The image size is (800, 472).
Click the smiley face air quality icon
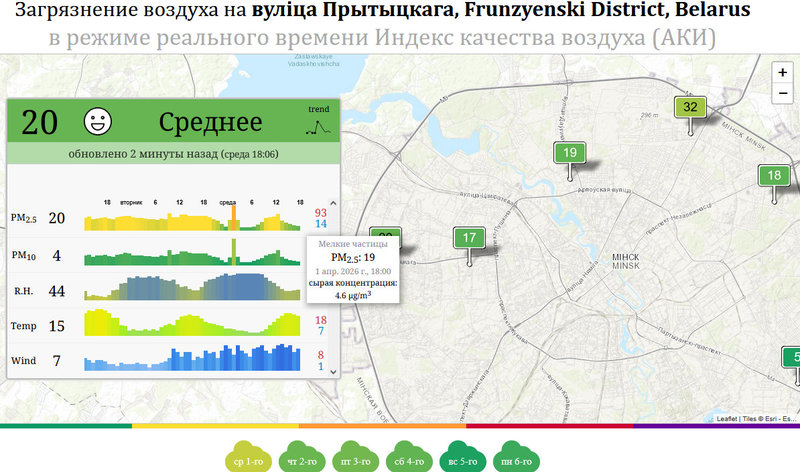click(x=98, y=122)
